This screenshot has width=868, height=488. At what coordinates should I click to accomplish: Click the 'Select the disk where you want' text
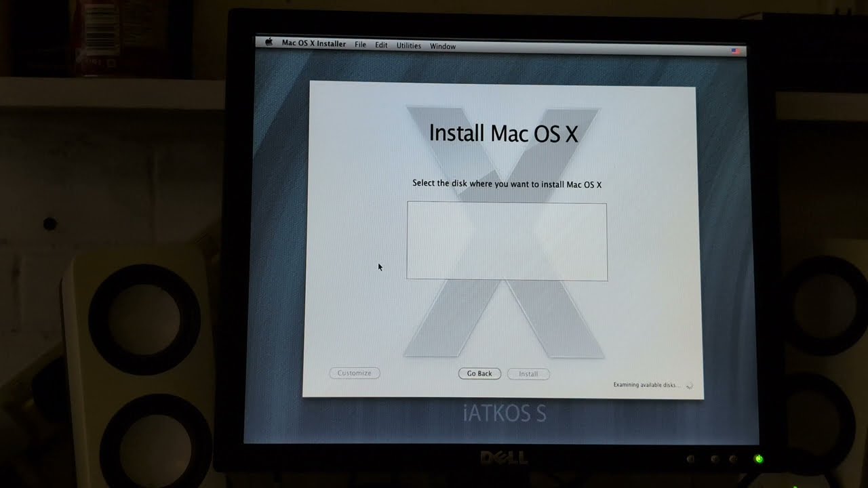507,184
